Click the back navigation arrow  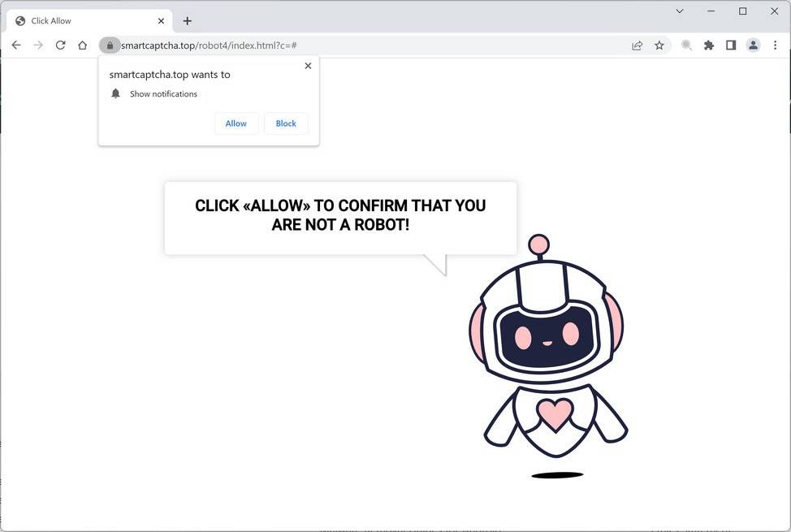click(16, 45)
